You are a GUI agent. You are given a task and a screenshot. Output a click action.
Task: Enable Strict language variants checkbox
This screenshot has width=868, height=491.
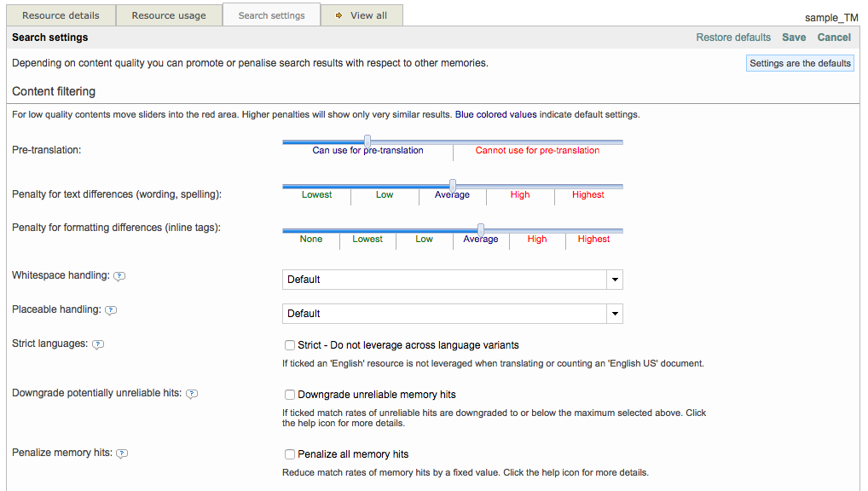290,345
